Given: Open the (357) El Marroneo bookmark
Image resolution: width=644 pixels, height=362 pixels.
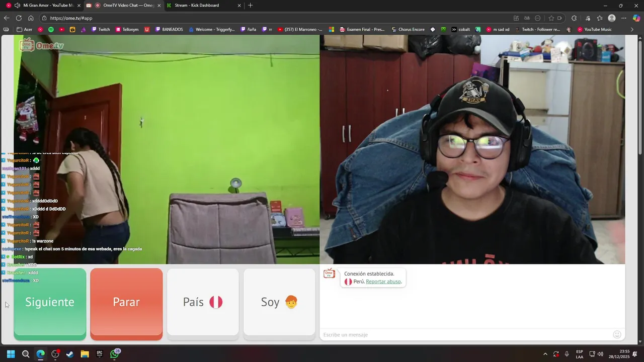Looking at the screenshot, I should click(300, 30).
